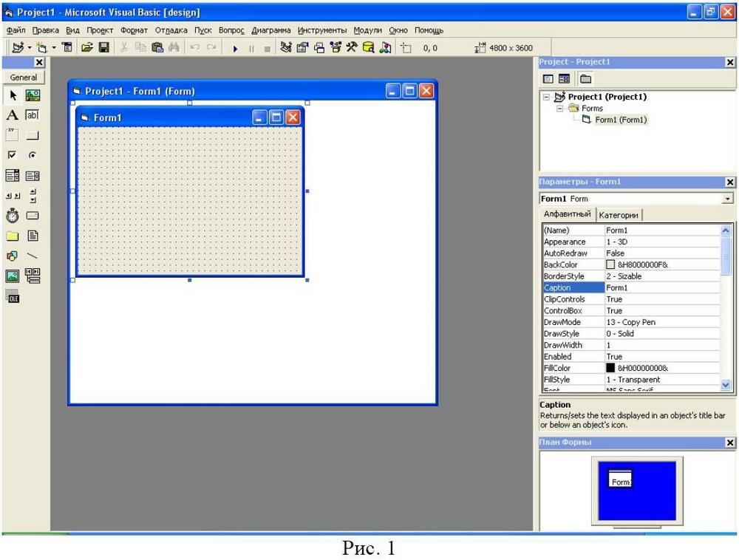
Task: Select the Caption property value field
Action: coord(662,288)
